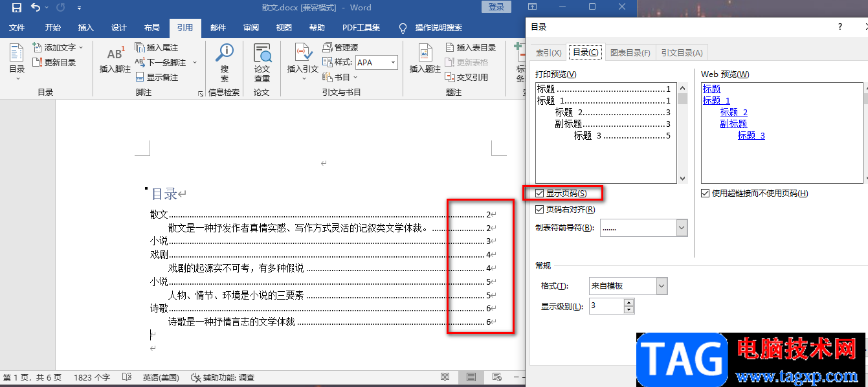Switch to the 视图 ribbon tab
The height and width of the screenshot is (387, 868).
pos(284,28)
